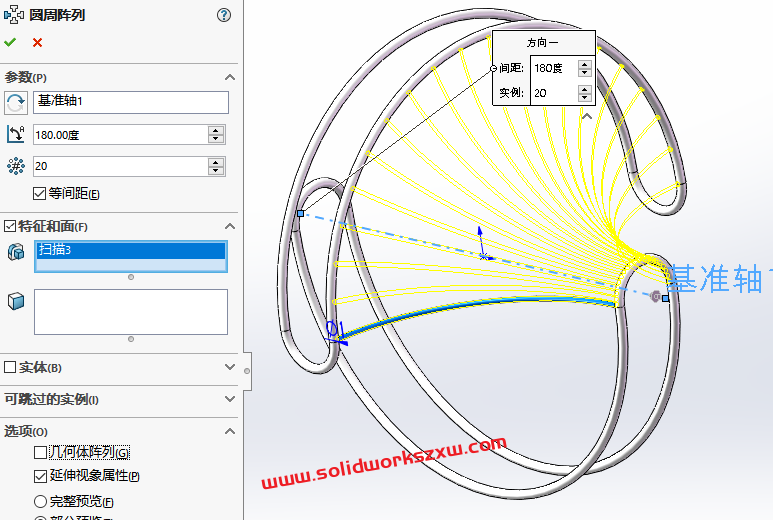Toggle the 延伸视象属性 checkbox

[x=40, y=476]
